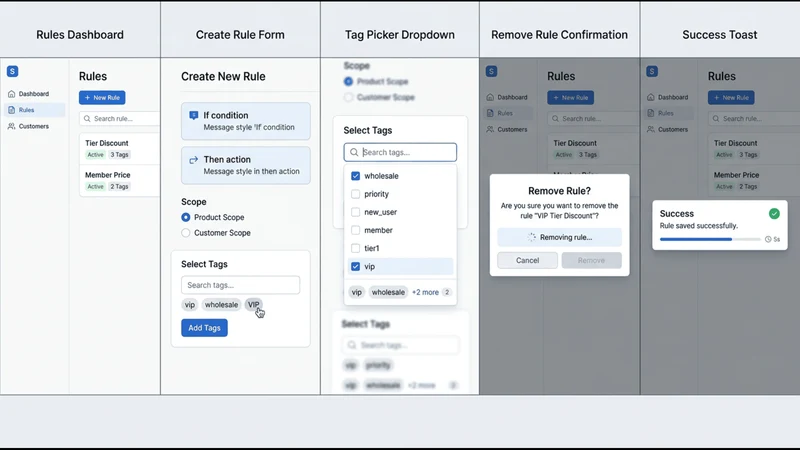This screenshot has height=450, width=800.
Task: Click Rules document icon in Success Toast sidebar
Action: pyautogui.click(x=651, y=113)
